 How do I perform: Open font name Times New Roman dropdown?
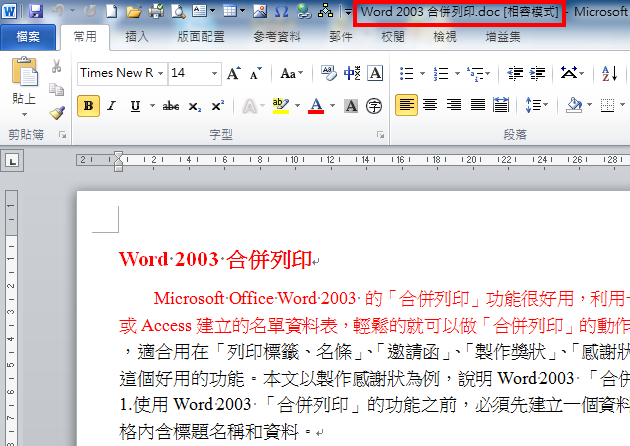pyautogui.click(x=160, y=74)
